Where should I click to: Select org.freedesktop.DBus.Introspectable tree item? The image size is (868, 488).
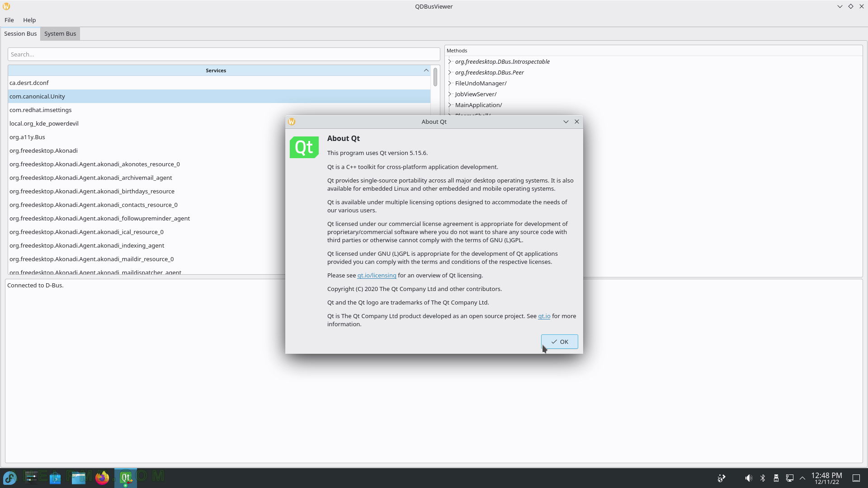[x=502, y=61]
